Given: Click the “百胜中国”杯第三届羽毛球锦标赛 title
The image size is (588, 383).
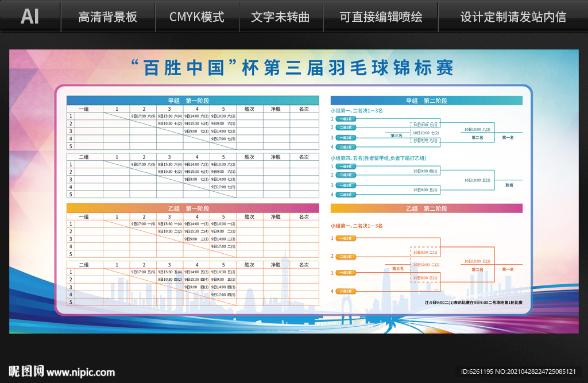Looking at the screenshot, I should pos(292,68).
